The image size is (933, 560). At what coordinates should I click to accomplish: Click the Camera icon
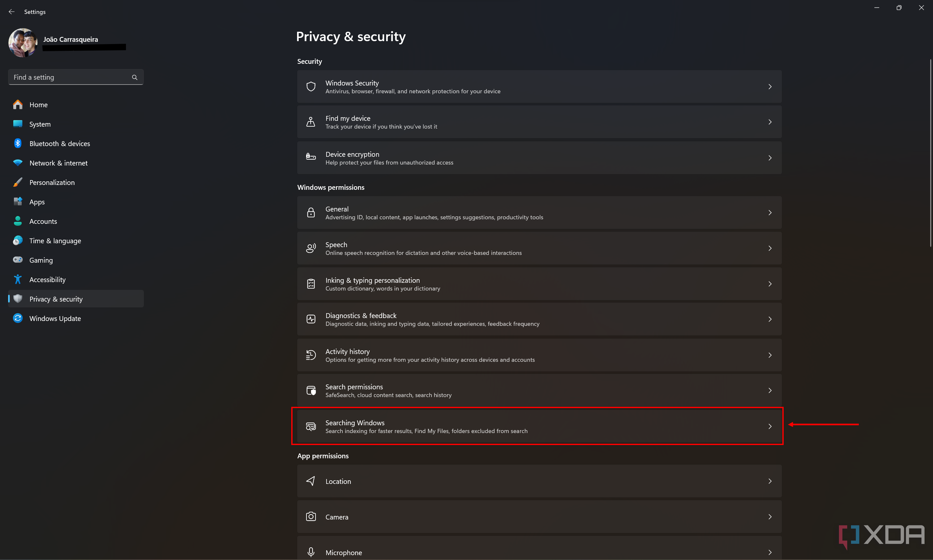pyautogui.click(x=311, y=516)
